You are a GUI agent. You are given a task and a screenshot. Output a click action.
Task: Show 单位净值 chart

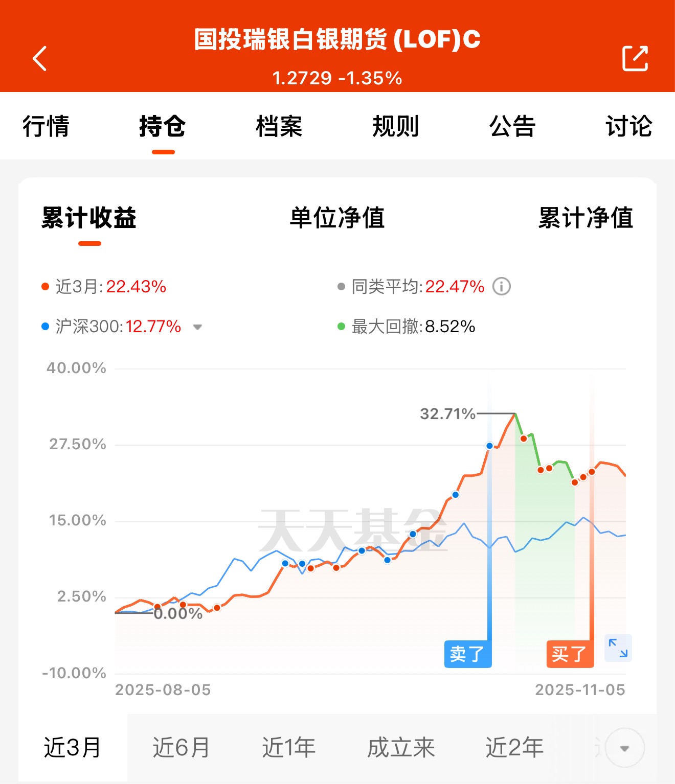click(337, 218)
